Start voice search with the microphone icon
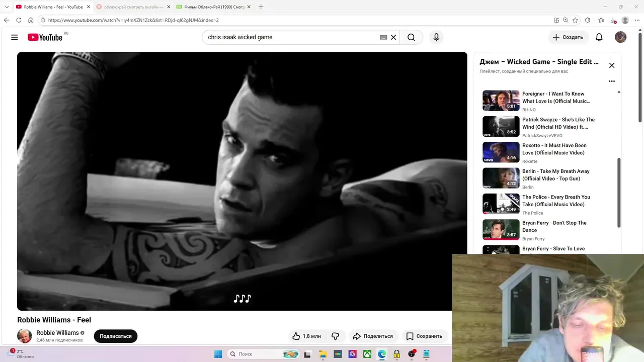Screen dimensions: 644x362 tap(436, 37)
